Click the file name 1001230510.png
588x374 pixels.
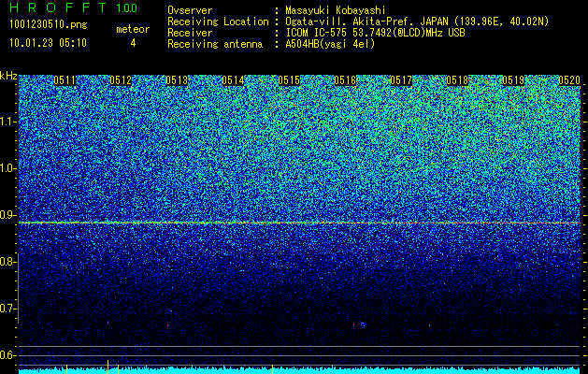[49, 25]
